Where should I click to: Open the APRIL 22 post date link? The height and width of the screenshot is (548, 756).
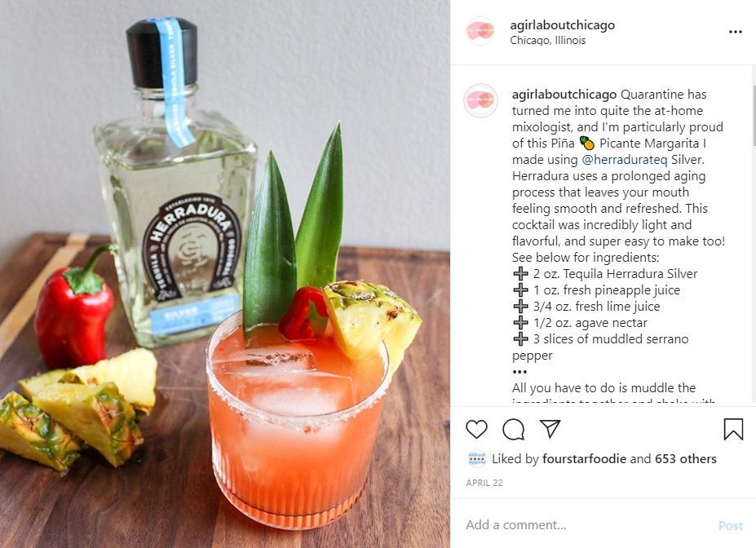pos(484,483)
